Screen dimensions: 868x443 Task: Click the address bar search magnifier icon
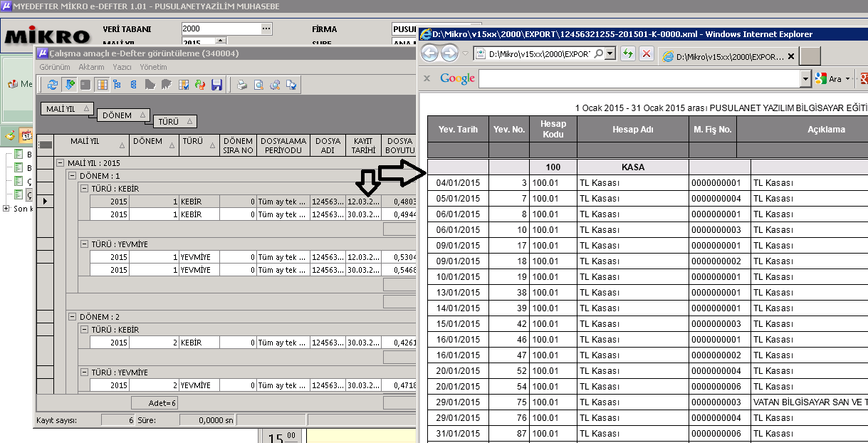coord(599,54)
